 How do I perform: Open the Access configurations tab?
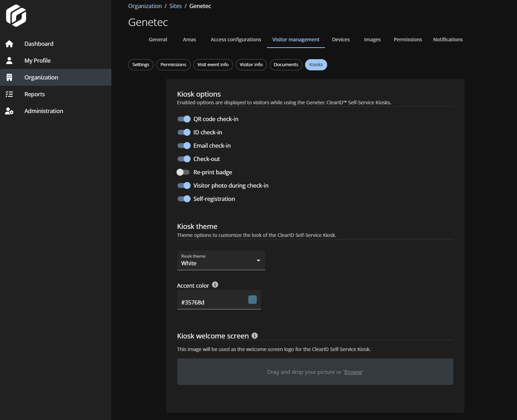[236, 40]
